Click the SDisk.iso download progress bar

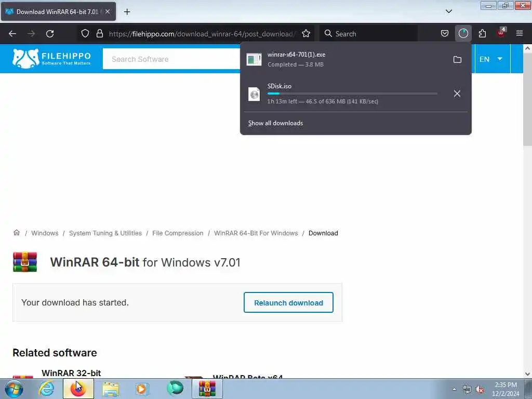352,94
